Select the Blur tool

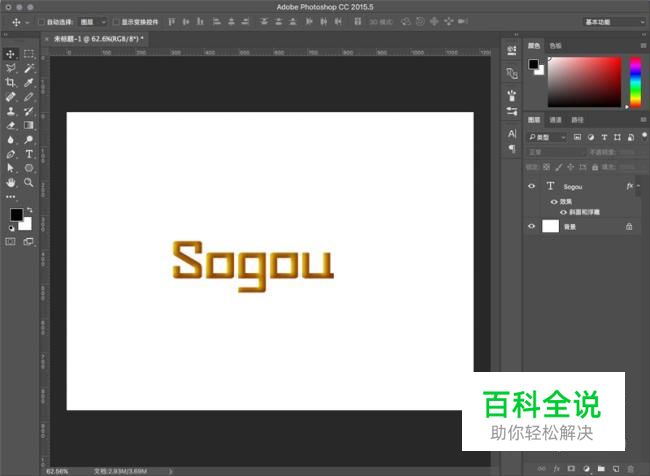(x=10, y=140)
